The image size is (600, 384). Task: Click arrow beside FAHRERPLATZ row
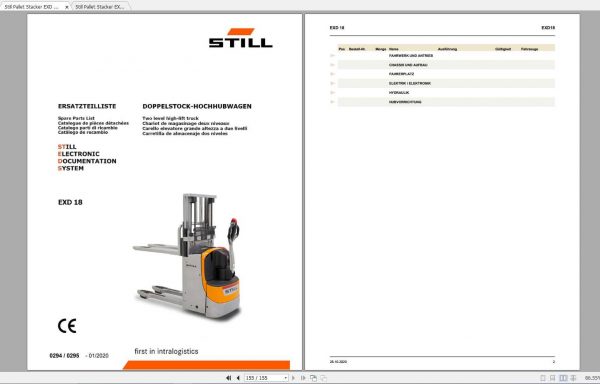(332, 74)
